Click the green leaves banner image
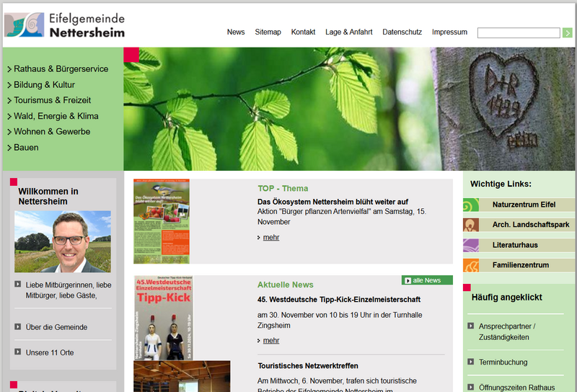The image size is (577, 392). [349, 109]
